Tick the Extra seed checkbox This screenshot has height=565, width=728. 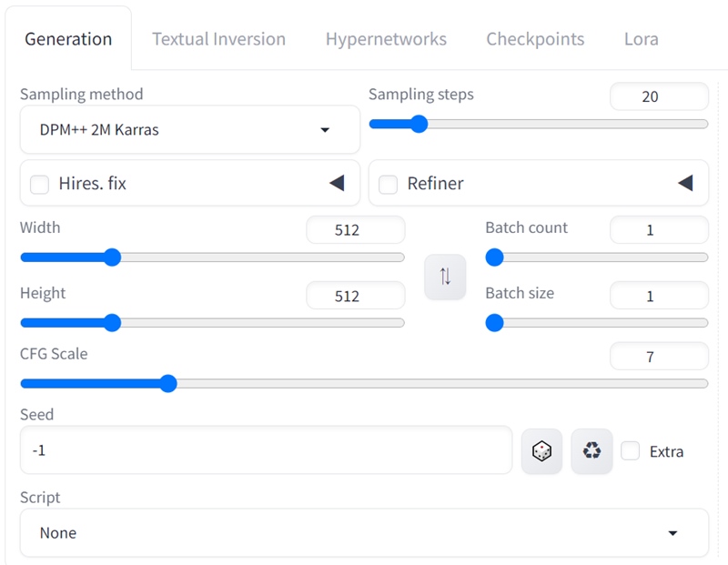coord(630,450)
